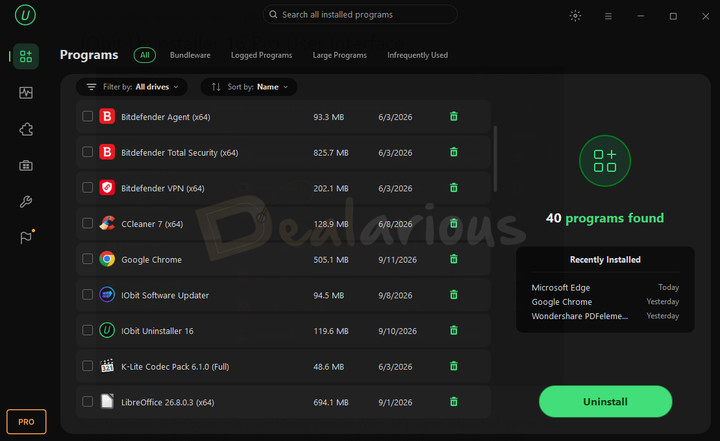Click the CCleaner app icon
This screenshot has height=441, width=720.
point(107,223)
